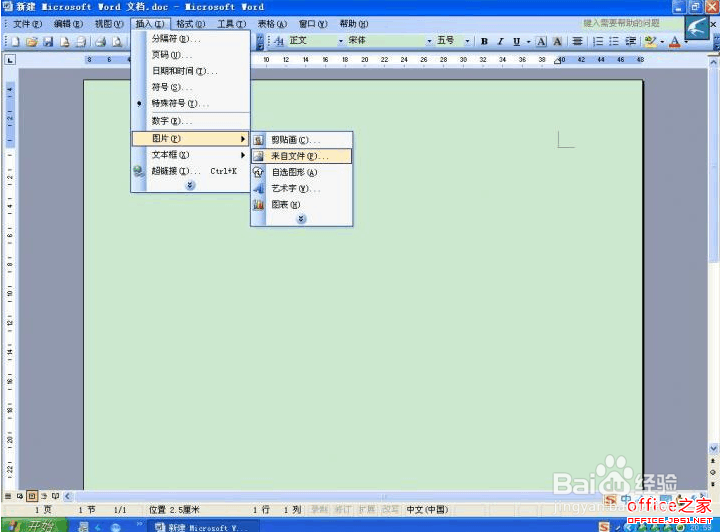This screenshot has height=532, width=720.
Task: Open the 视图 menu
Action: tap(109, 24)
